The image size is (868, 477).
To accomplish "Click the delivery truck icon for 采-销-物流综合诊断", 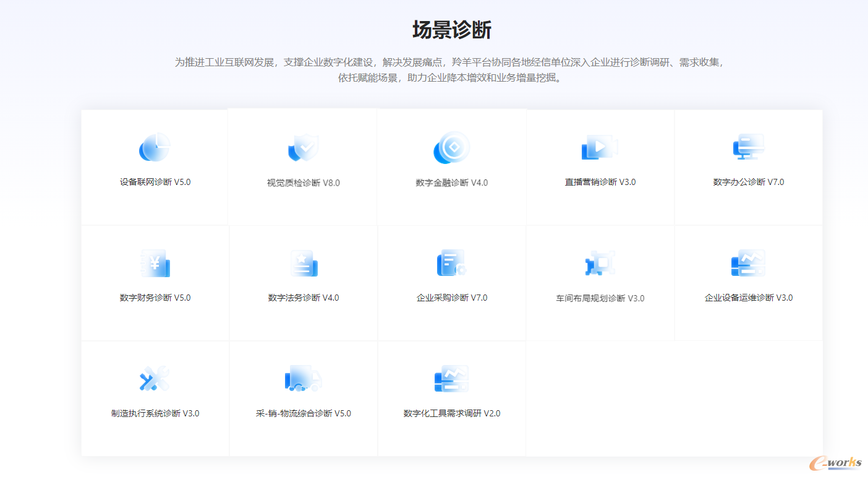I will 304,379.
